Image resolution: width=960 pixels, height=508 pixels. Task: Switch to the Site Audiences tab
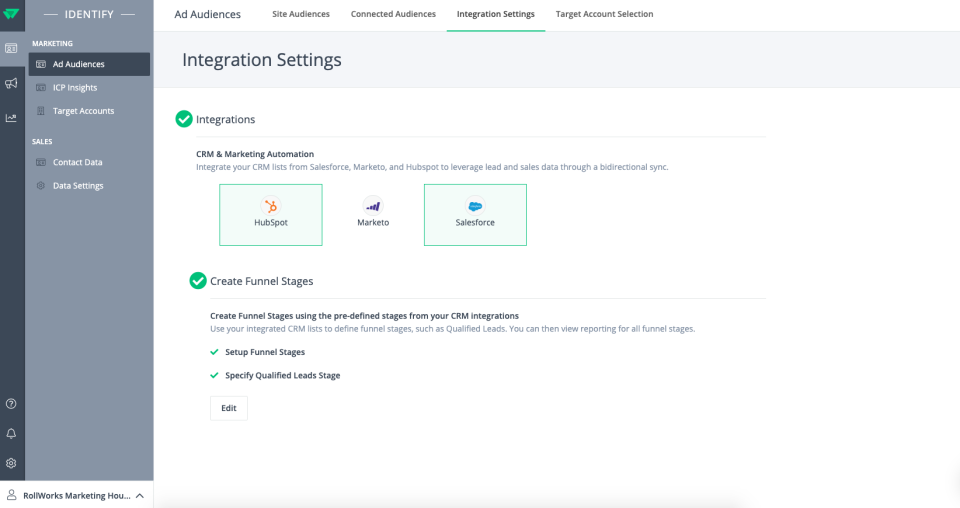coord(301,14)
